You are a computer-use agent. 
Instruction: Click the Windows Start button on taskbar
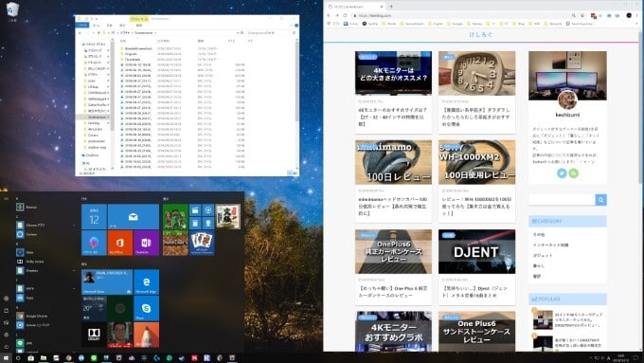pyautogui.click(x=6, y=358)
